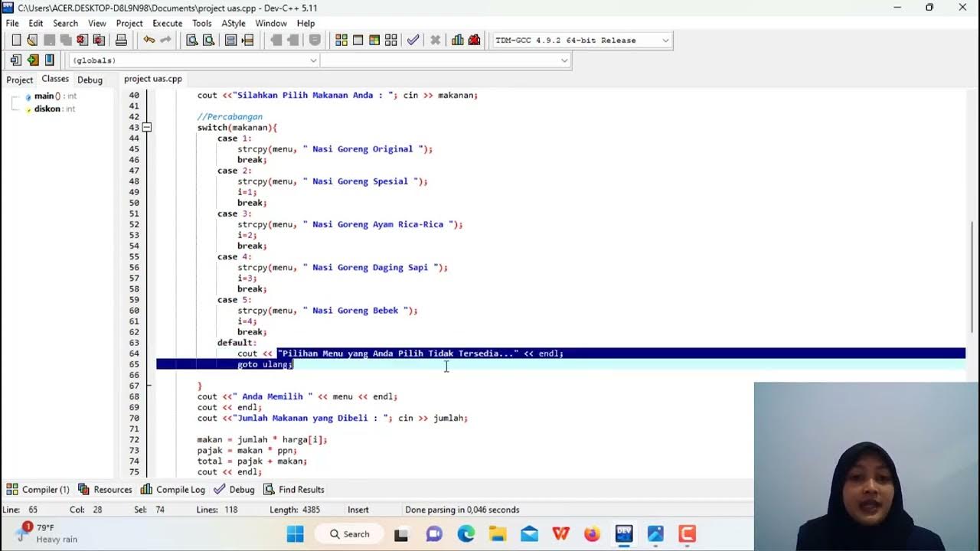This screenshot has width=980, height=551.
Task: Open the Tools menu
Action: tap(202, 23)
